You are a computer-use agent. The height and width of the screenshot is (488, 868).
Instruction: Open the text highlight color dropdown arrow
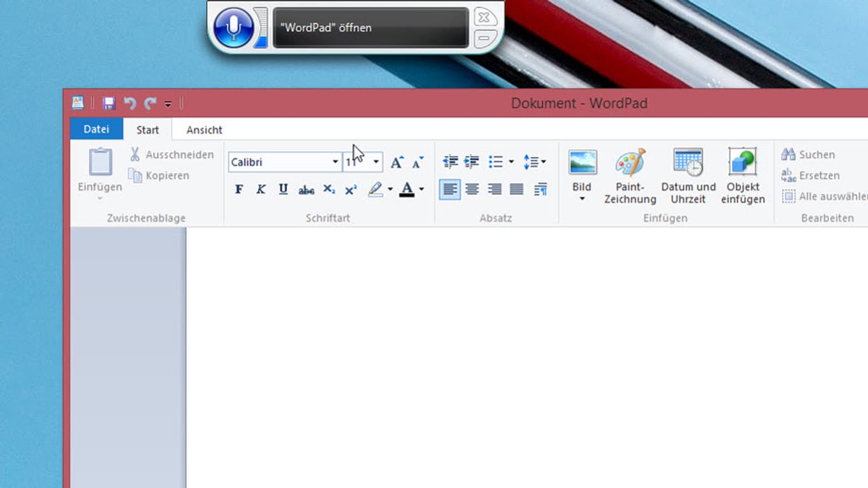(390, 189)
